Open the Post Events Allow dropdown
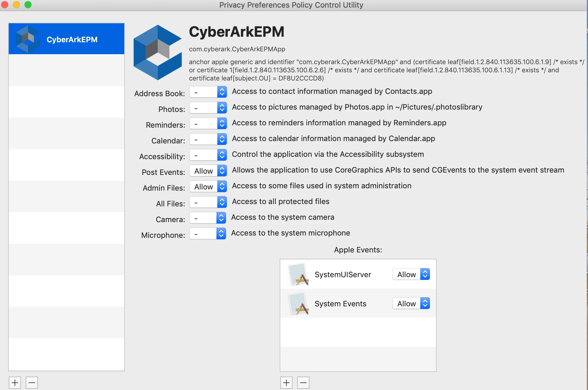This screenshot has height=390, width=588. pyautogui.click(x=208, y=171)
